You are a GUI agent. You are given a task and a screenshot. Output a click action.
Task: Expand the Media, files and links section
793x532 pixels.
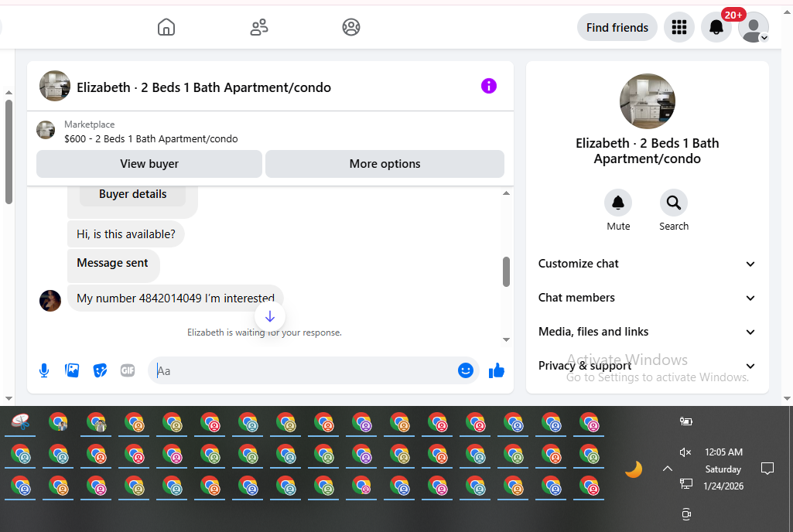click(x=647, y=332)
